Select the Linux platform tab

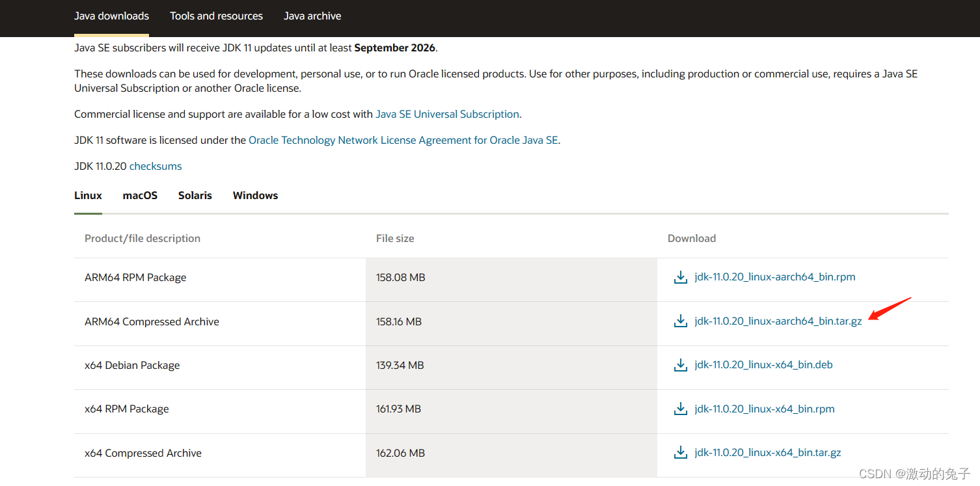pyautogui.click(x=88, y=196)
